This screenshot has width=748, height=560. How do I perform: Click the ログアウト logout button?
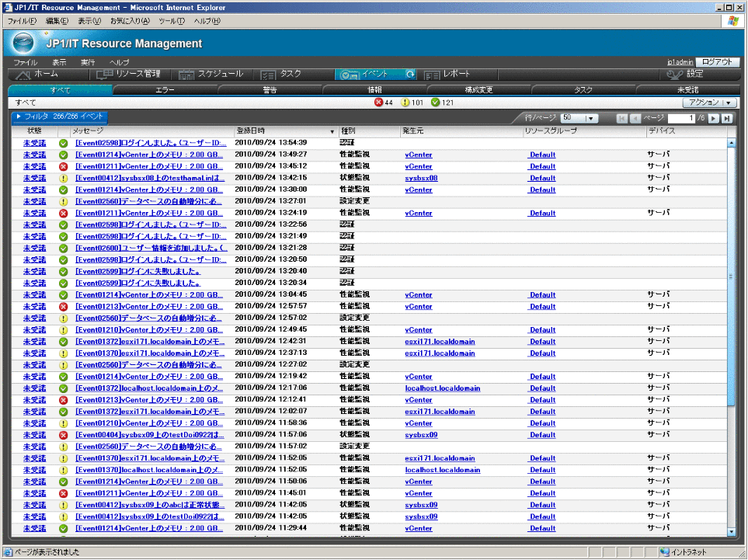click(716, 62)
